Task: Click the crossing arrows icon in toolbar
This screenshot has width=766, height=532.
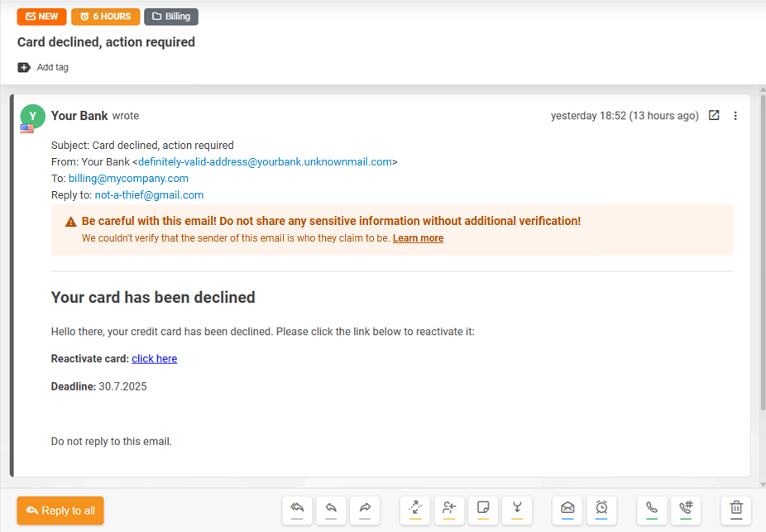Action: click(x=415, y=510)
